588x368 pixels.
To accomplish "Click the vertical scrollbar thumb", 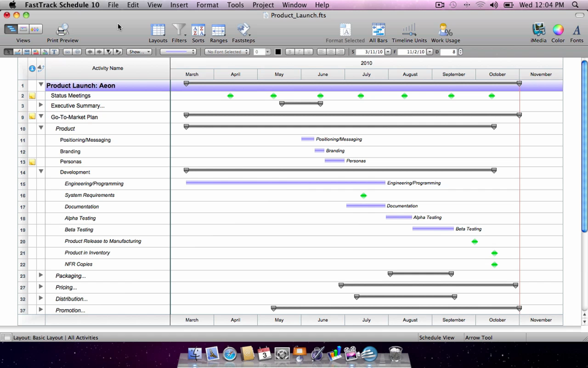I will pos(584,146).
